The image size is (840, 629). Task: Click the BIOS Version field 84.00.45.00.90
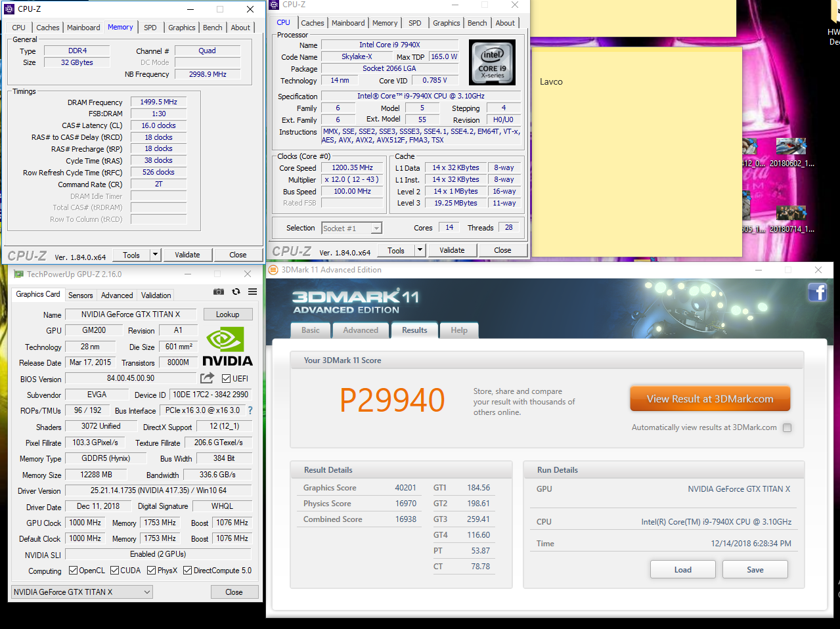coord(131,378)
